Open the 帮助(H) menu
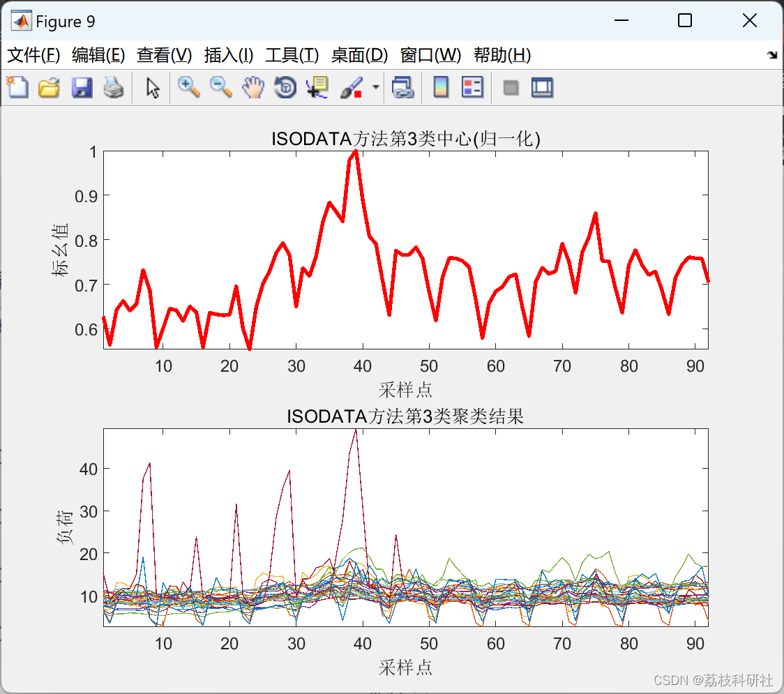 click(x=502, y=55)
